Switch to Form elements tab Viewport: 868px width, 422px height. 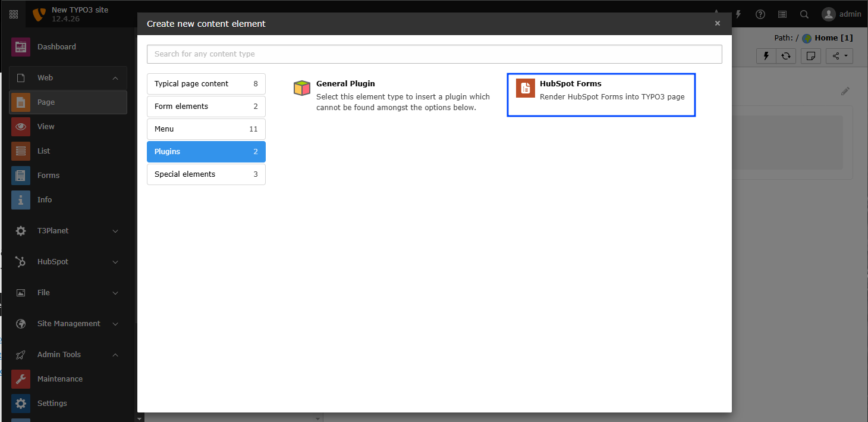(206, 107)
